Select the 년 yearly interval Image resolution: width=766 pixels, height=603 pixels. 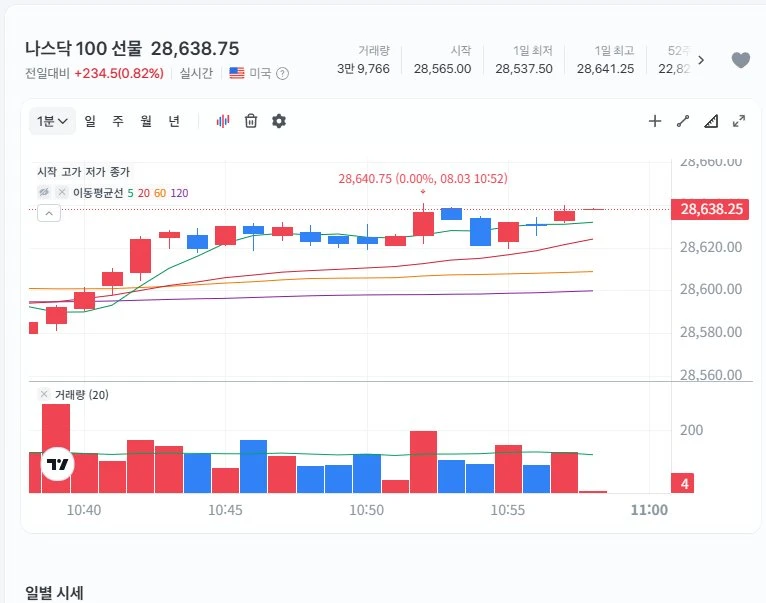174,121
